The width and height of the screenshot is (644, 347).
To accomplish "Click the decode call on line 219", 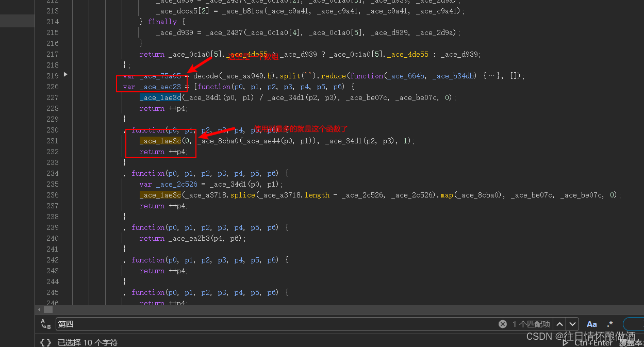I will (x=206, y=76).
